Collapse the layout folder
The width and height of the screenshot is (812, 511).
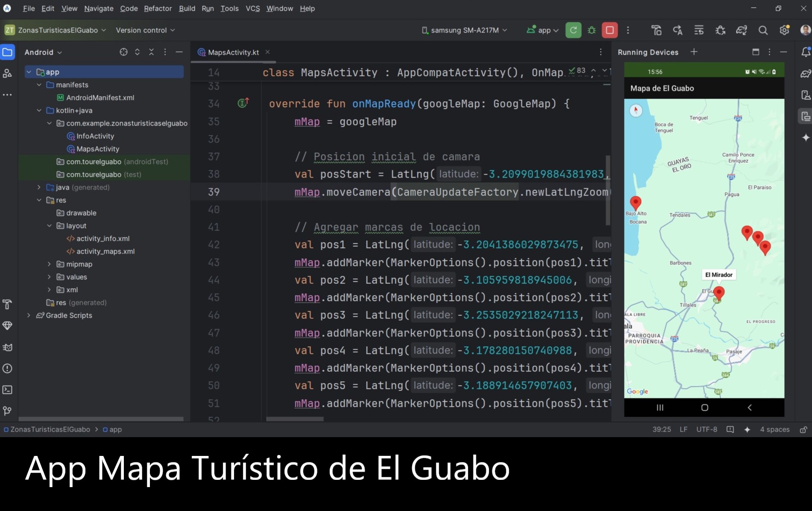click(x=49, y=226)
